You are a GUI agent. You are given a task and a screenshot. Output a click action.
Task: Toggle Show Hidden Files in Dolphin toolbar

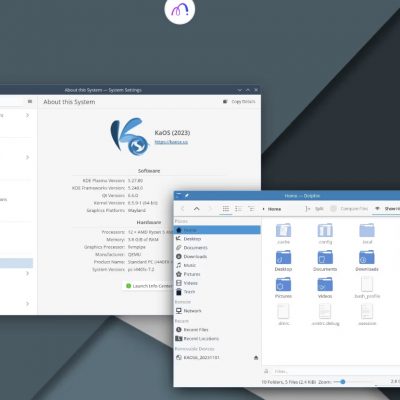click(x=387, y=209)
